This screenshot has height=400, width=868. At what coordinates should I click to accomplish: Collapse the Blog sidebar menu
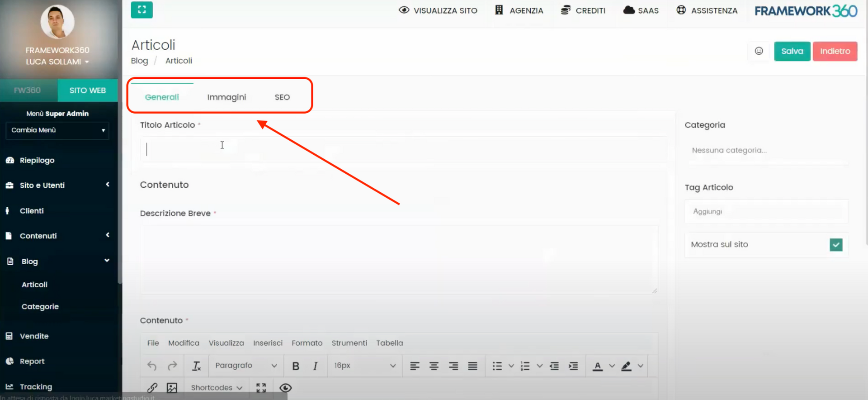59,261
